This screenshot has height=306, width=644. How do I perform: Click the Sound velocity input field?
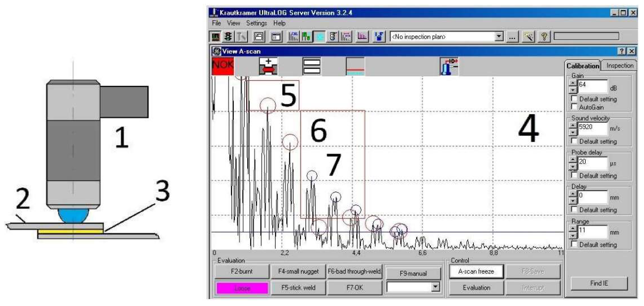coord(592,129)
